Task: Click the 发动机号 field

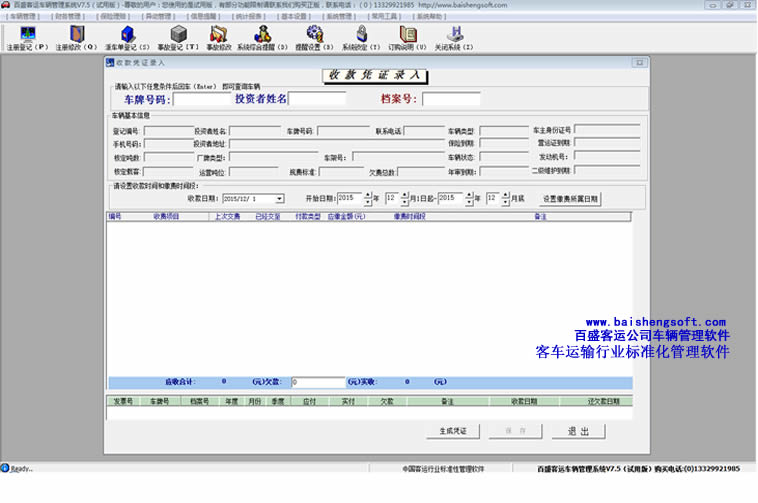Action: [x=607, y=156]
